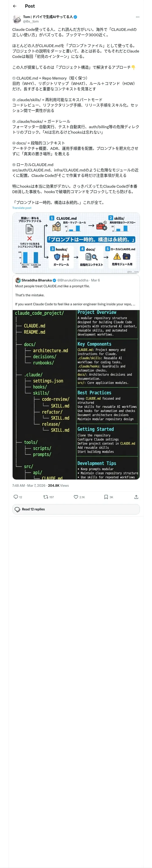The image size is (152, 868).
Task: Click the blue verified badge beside Tom
Action: (75, 17)
